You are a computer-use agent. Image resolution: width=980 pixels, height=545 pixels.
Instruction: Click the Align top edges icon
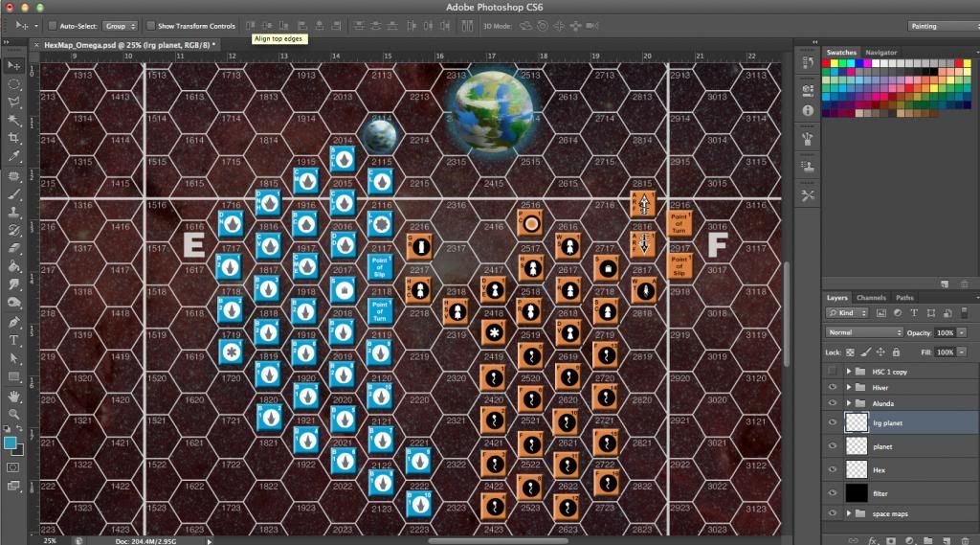point(250,26)
